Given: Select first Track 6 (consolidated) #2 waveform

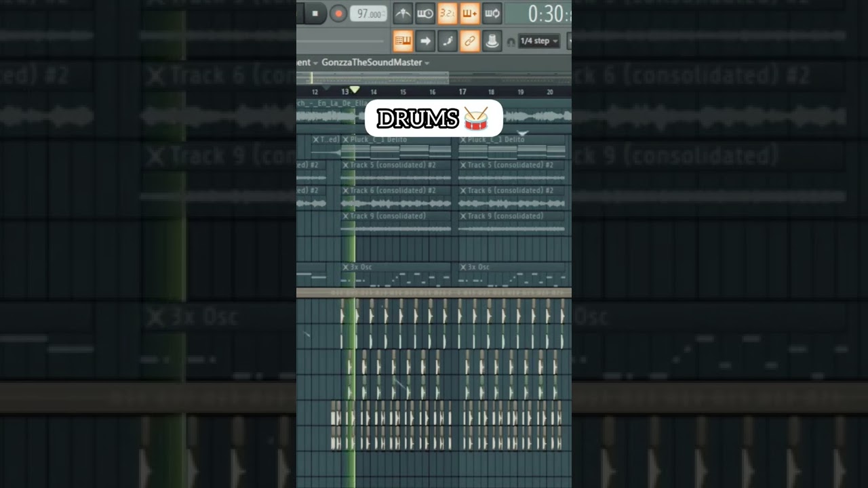Looking at the screenshot, I should [396, 203].
